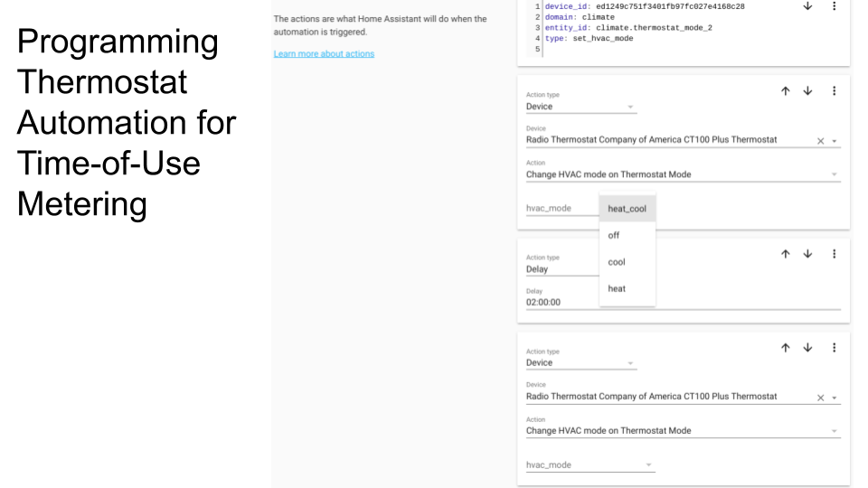This screenshot has height=488, width=868.
Task: Open Delay action overflow menu
Action: tap(835, 254)
